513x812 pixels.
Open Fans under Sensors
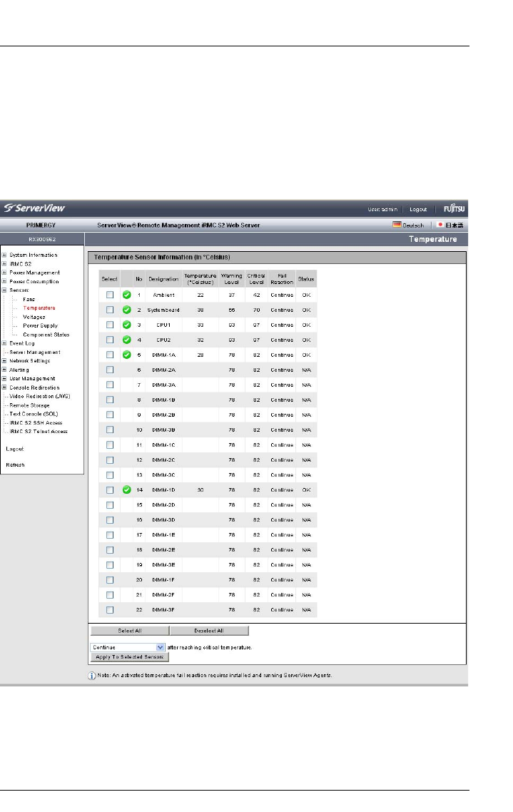[29, 299]
